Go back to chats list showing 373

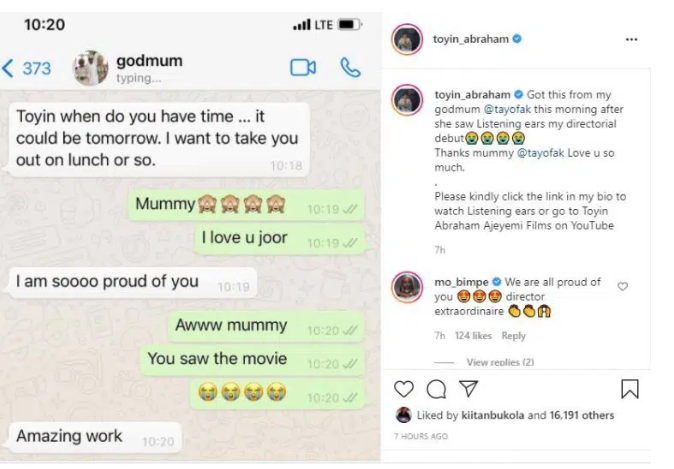pos(26,68)
